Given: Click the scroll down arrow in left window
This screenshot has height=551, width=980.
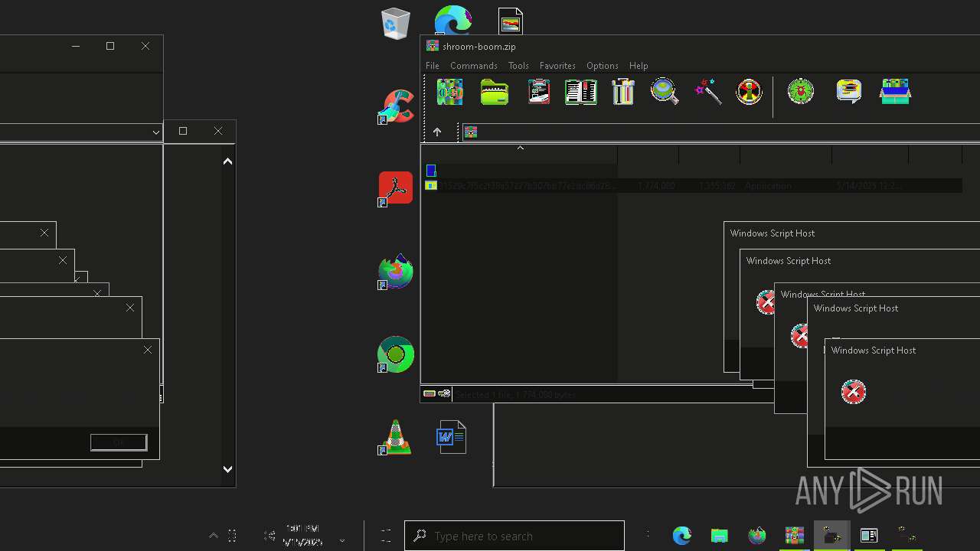Looking at the screenshot, I should pos(227,469).
